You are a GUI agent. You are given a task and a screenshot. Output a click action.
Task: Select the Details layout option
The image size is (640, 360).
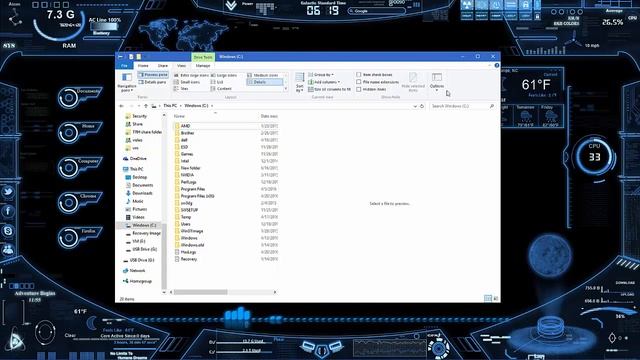pyautogui.click(x=264, y=82)
